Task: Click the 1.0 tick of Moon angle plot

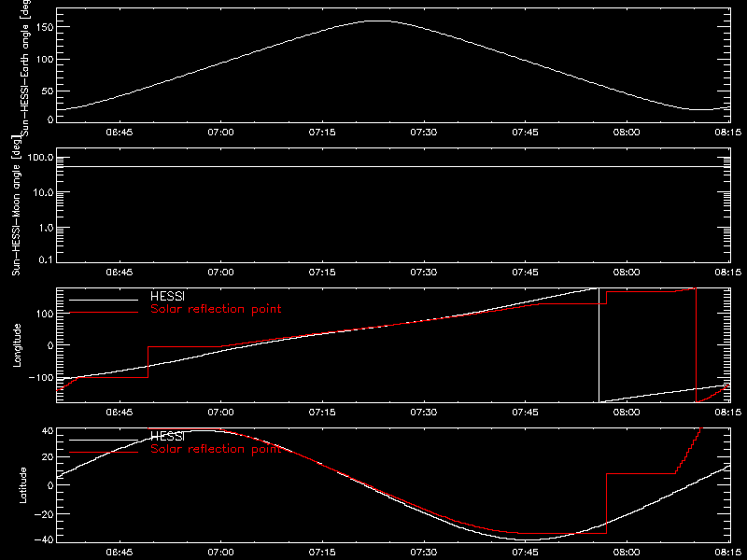Action: (47, 228)
